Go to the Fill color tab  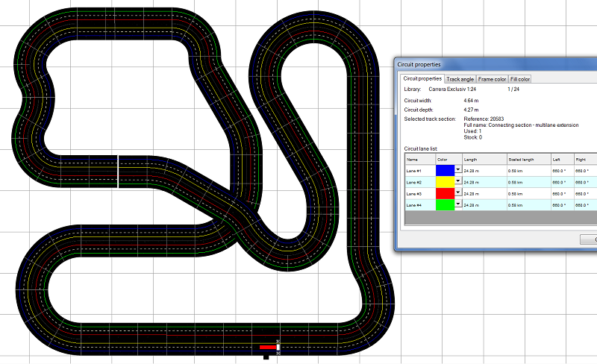click(x=520, y=79)
